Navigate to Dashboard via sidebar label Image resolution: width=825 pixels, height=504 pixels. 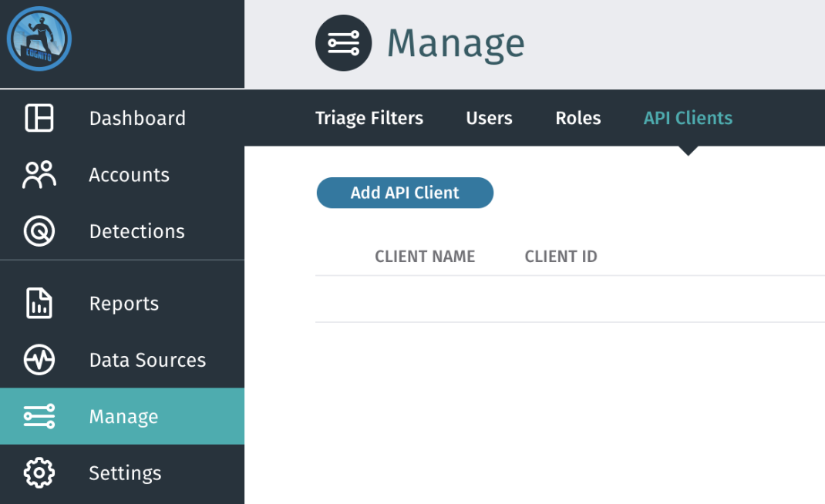coord(137,117)
